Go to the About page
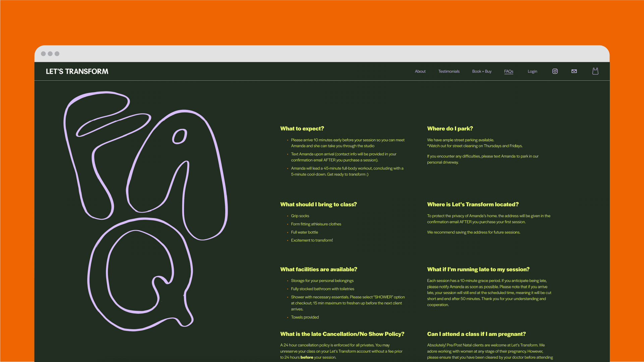Screen dimensions: 644x362 420,71
